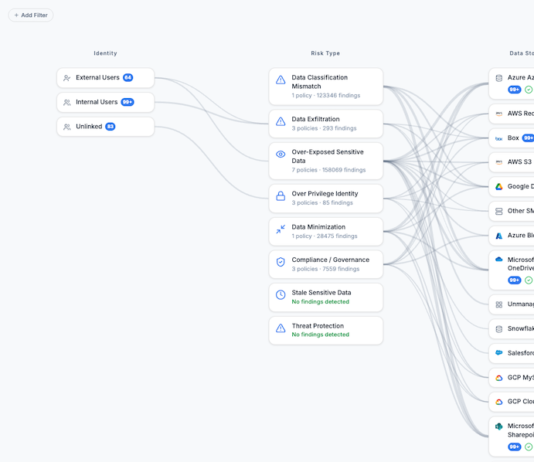
Task: Click the warning icon on Data Classification Mismatch
Action: 280,80
